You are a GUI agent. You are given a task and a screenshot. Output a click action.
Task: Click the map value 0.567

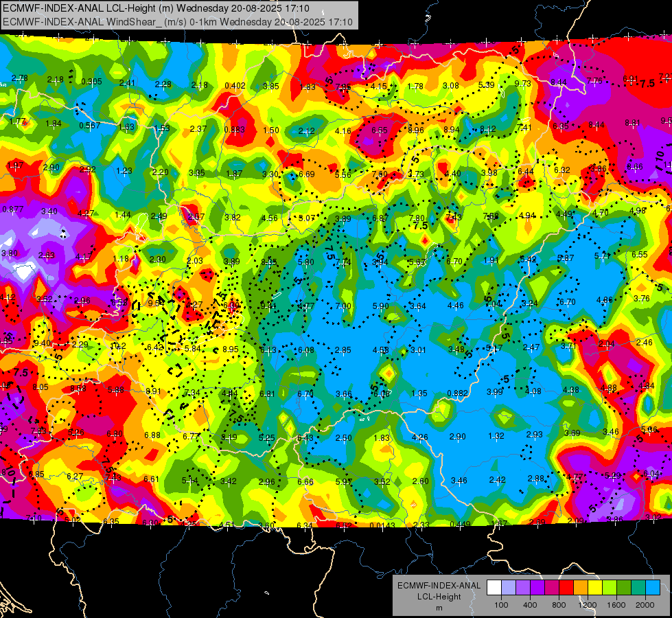point(89,125)
